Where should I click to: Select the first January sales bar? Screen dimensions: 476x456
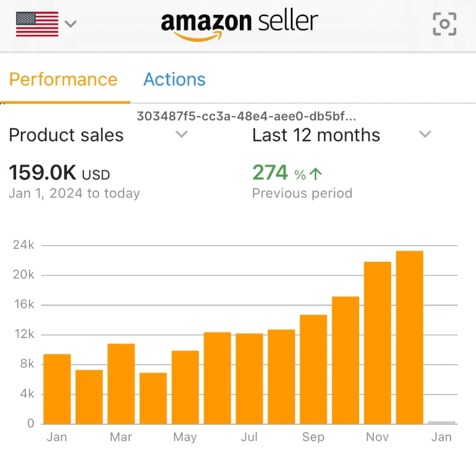coord(57,389)
